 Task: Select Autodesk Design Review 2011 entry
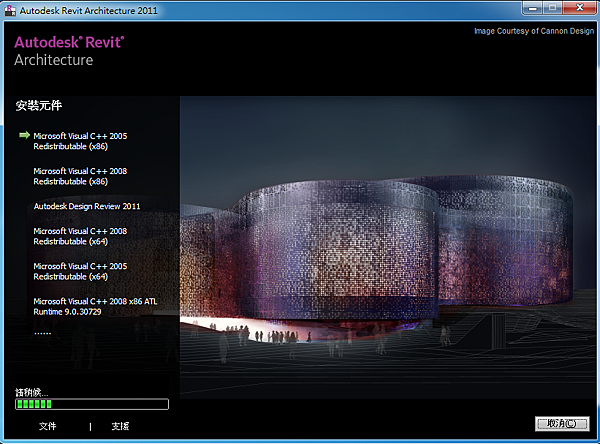[87, 206]
